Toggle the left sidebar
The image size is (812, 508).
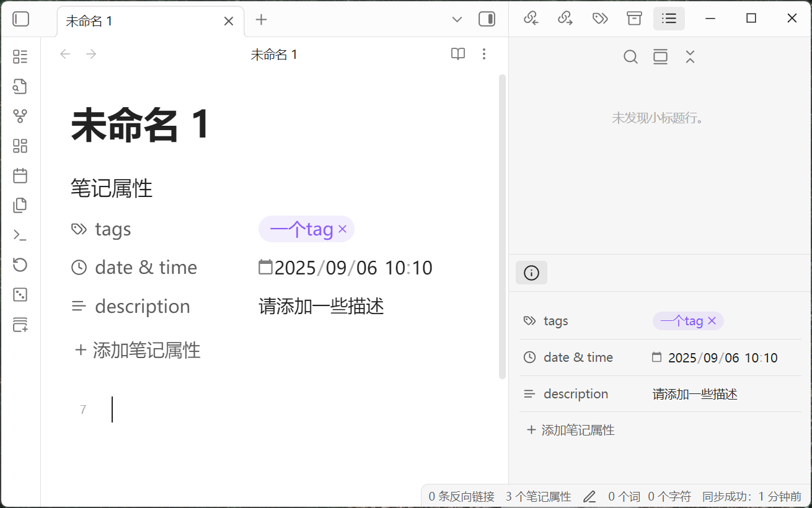click(x=21, y=19)
